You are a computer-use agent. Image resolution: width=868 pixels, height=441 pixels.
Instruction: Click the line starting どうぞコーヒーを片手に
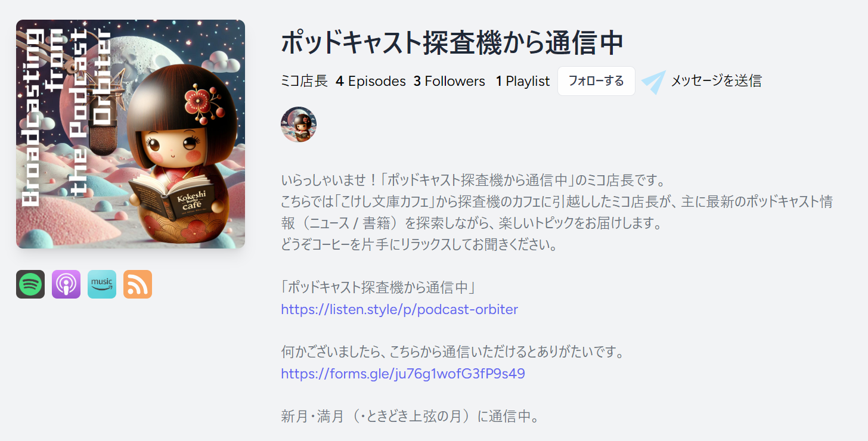(419, 244)
